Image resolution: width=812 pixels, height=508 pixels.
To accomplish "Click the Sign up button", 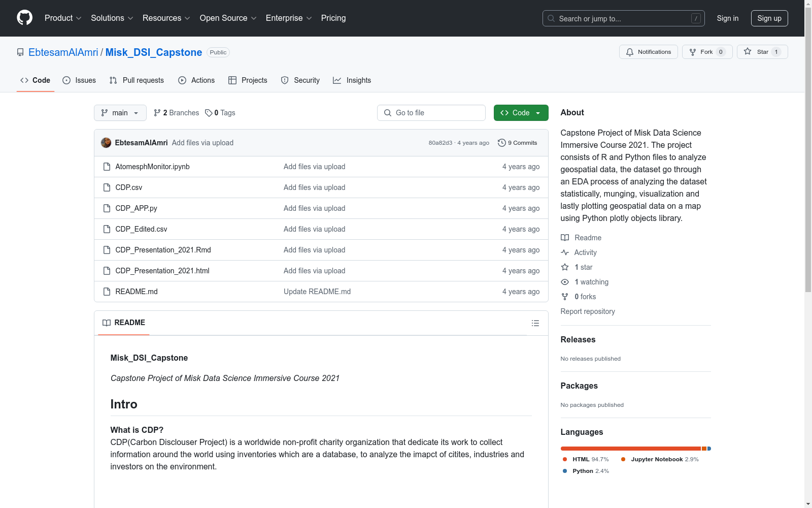I will tap(769, 18).
